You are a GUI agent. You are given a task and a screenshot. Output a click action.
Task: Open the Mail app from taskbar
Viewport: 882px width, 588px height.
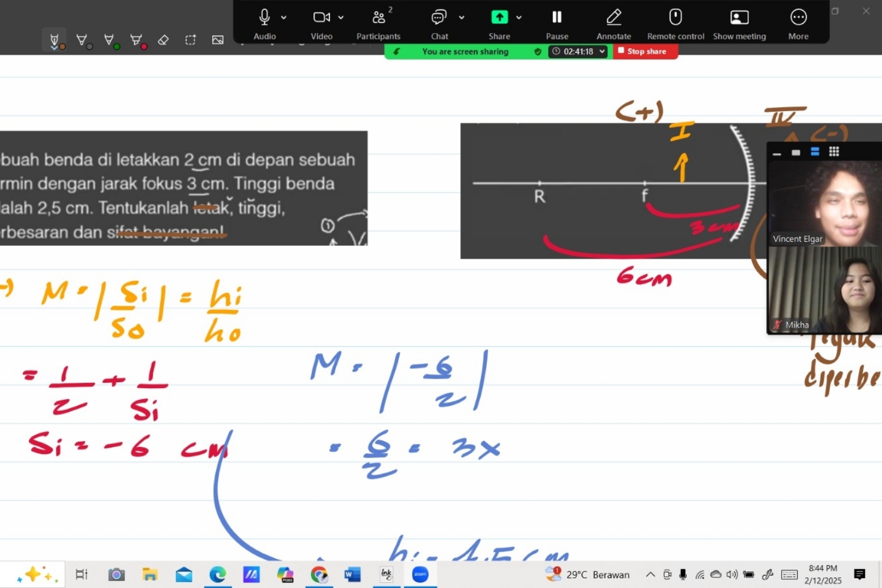click(184, 574)
